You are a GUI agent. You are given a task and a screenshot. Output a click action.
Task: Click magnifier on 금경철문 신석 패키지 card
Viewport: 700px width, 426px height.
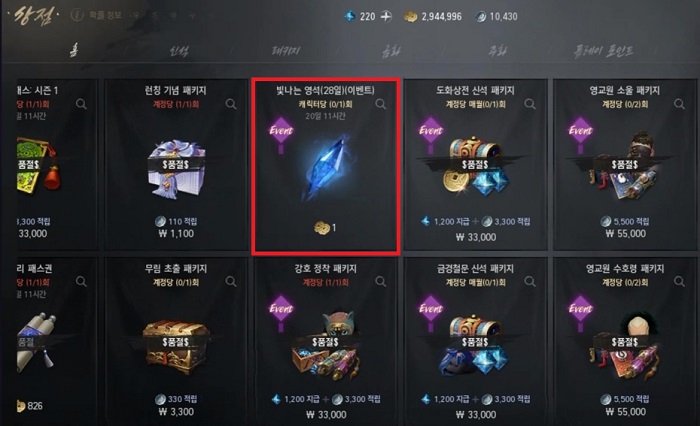[x=530, y=281]
